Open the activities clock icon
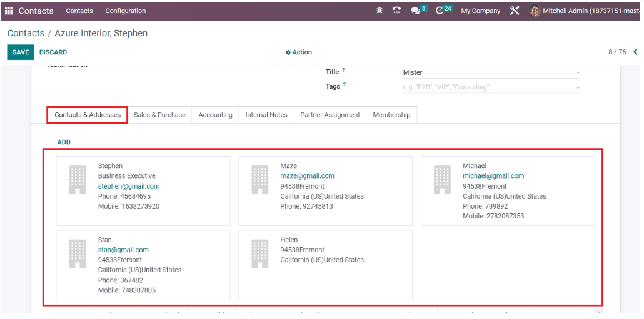Screen dimensions: 644x319 point(440,11)
